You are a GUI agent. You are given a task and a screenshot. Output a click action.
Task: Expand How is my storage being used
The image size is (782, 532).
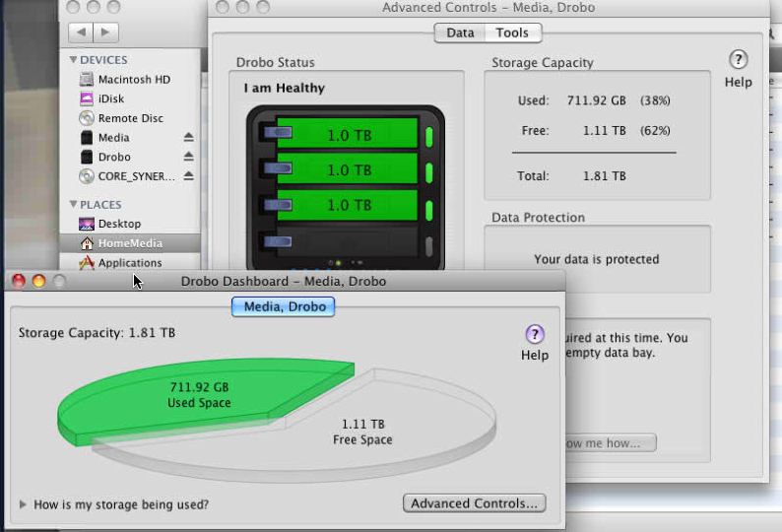tap(23, 504)
